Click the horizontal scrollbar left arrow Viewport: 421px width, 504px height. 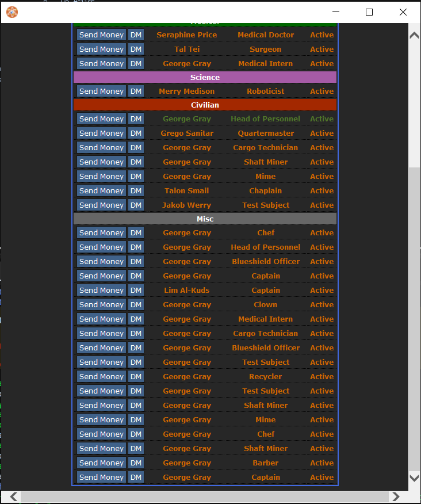(14, 497)
